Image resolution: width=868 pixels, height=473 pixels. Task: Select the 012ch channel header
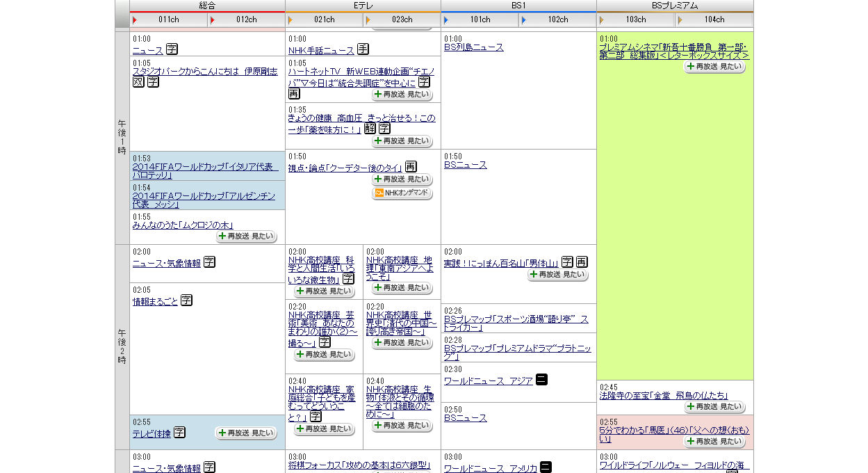tap(246, 19)
